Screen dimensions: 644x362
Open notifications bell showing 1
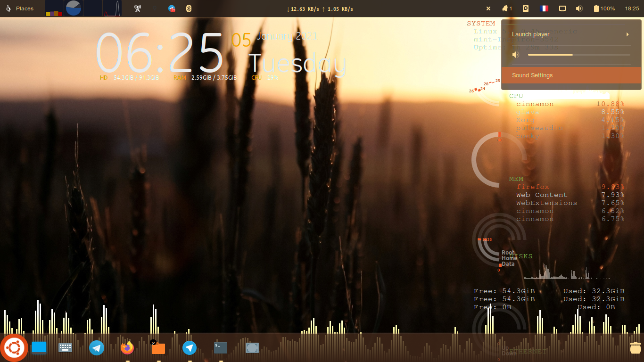click(507, 8)
